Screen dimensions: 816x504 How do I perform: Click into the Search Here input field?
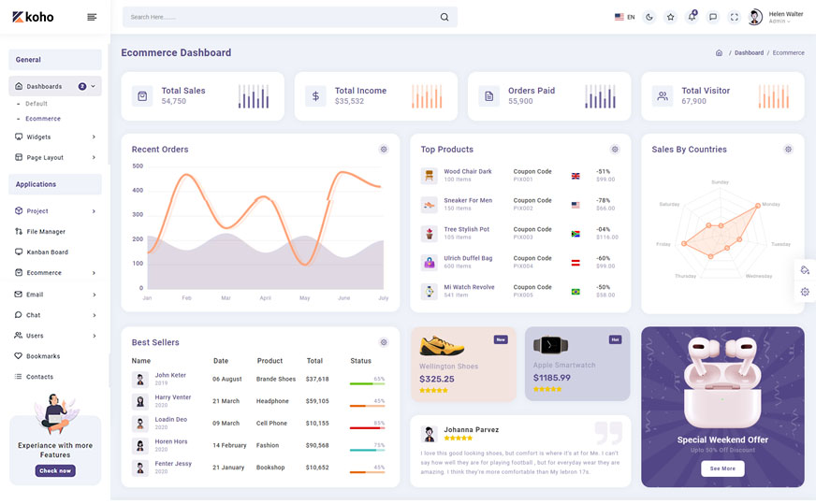click(281, 17)
